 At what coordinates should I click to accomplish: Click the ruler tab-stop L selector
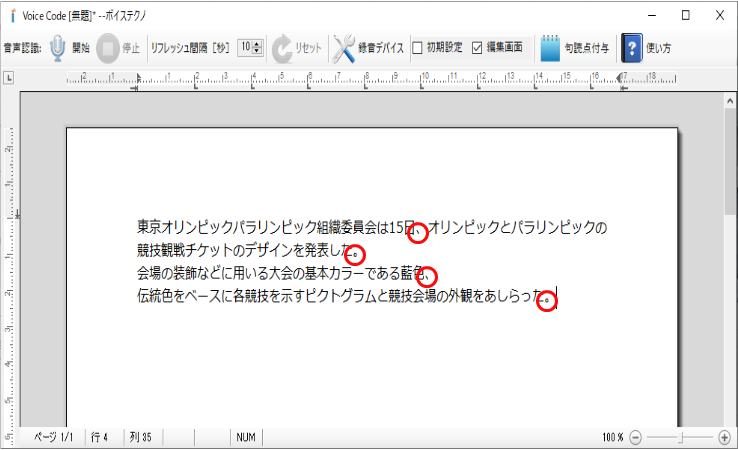click(x=8, y=78)
